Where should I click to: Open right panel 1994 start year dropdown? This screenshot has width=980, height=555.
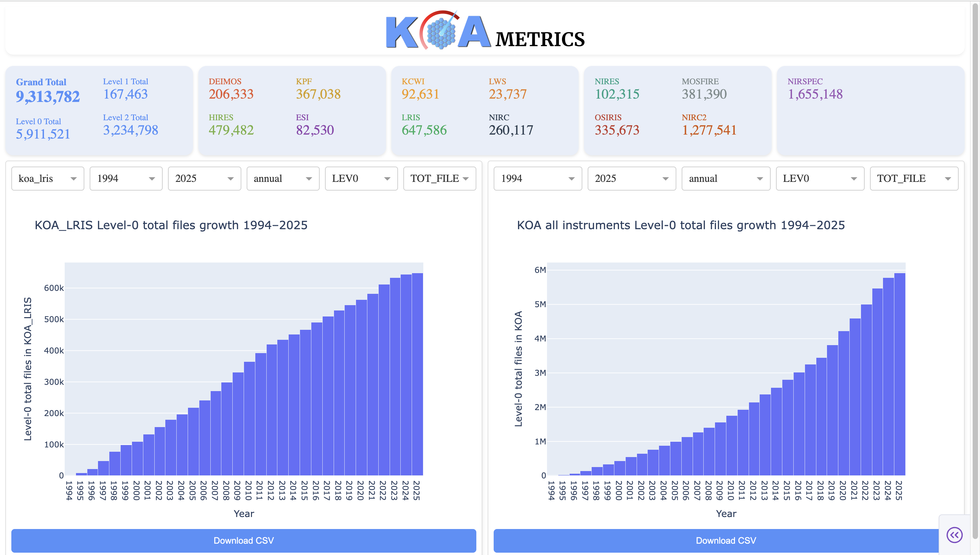[537, 179]
